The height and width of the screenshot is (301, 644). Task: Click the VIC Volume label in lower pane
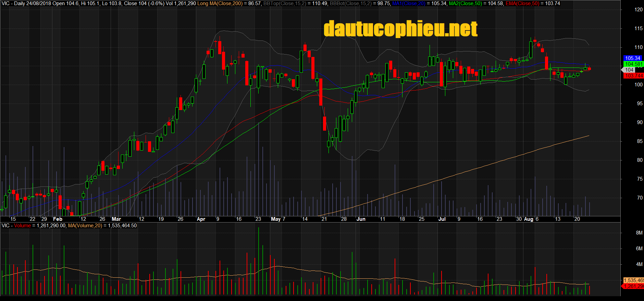pyautogui.click(x=16, y=226)
